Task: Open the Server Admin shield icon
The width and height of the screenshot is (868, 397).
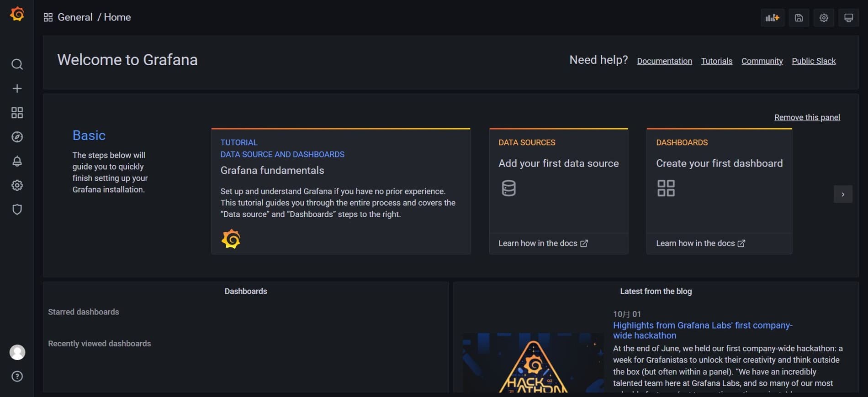Action: [17, 209]
